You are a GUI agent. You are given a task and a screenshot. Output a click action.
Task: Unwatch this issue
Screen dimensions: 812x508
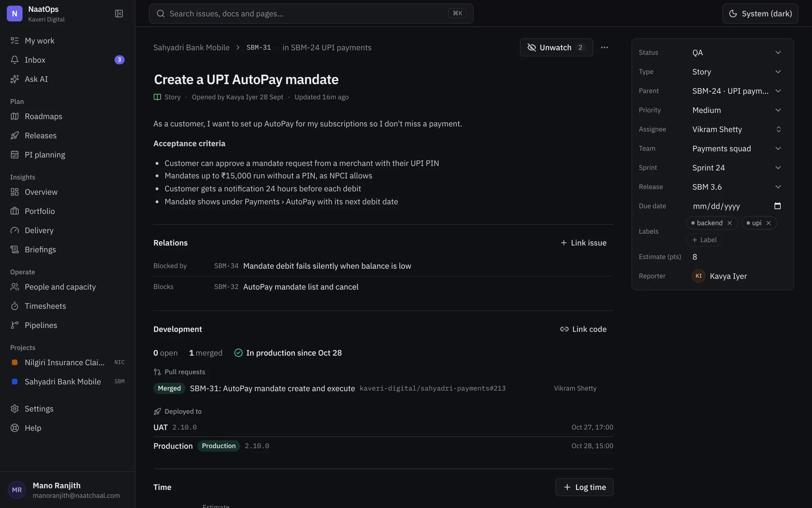coord(556,47)
